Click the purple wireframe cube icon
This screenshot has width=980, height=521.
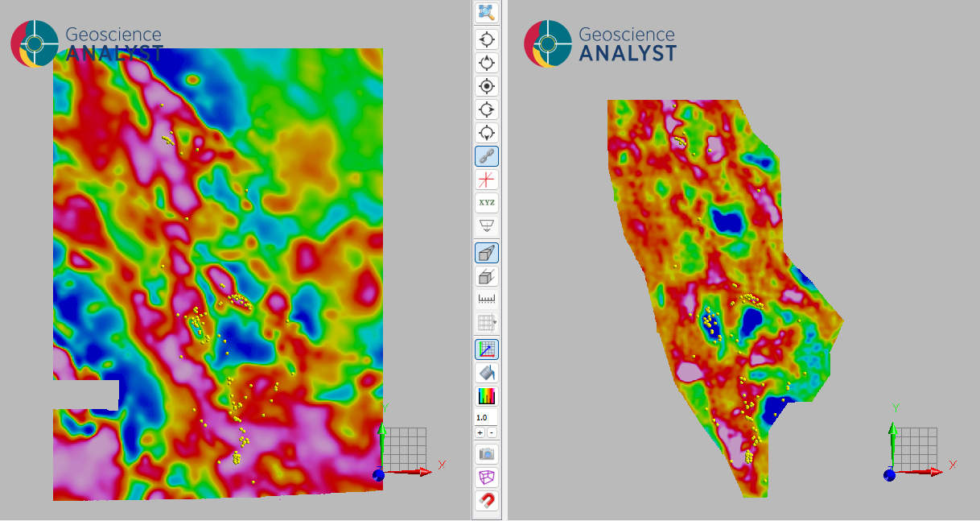click(x=487, y=478)
